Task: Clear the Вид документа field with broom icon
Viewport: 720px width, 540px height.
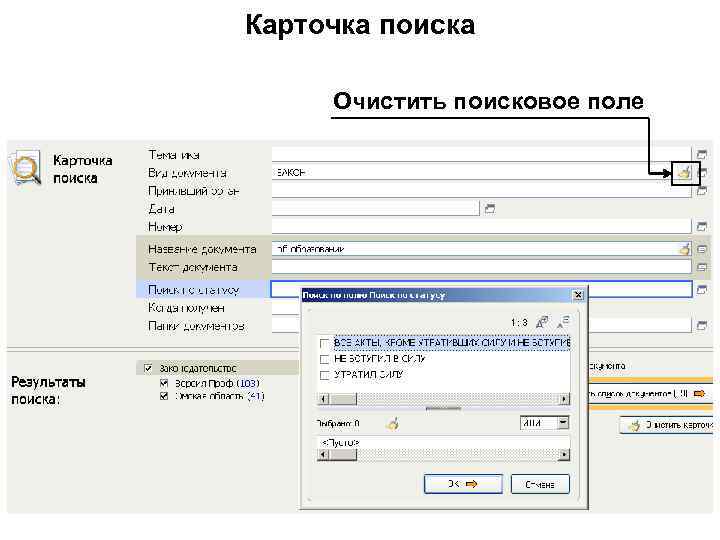Action: coord(684,173)
